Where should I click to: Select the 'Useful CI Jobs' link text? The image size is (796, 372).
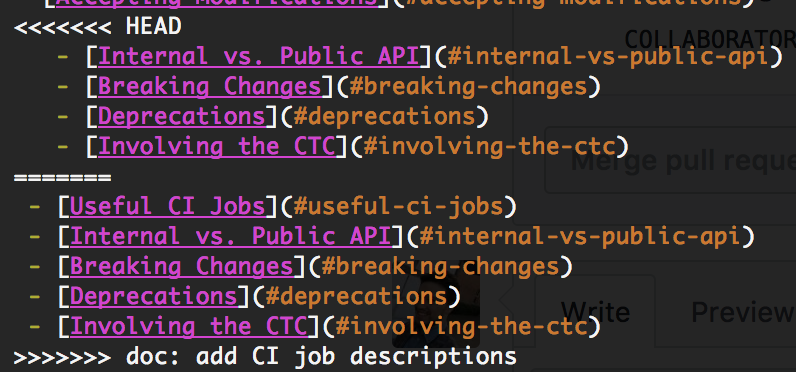click(x=168, y=207)
